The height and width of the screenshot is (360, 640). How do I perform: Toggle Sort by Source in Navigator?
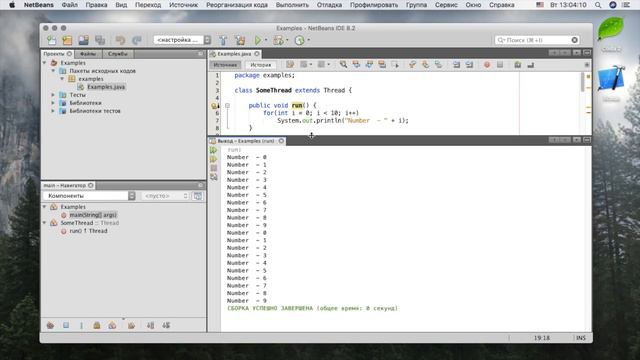coord(166,325)
